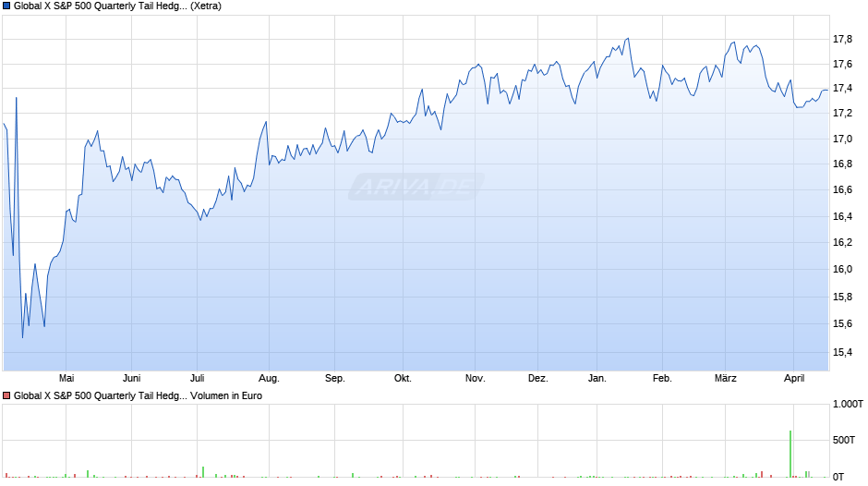The height and width of the screenshot is (486, 868).
Task: Click the red legend square beside Volumen
Action: 6,395
